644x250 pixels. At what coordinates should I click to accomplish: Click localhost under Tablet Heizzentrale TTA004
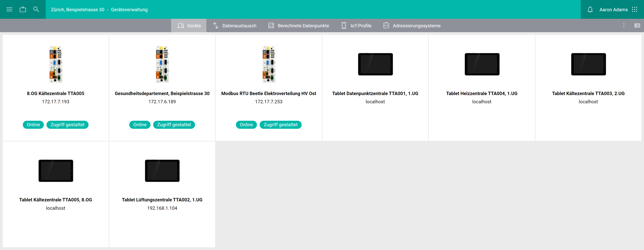(482, 102)
